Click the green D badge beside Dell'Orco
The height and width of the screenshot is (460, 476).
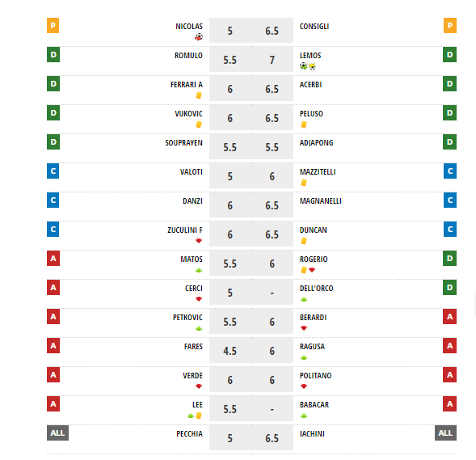point(449,287)
